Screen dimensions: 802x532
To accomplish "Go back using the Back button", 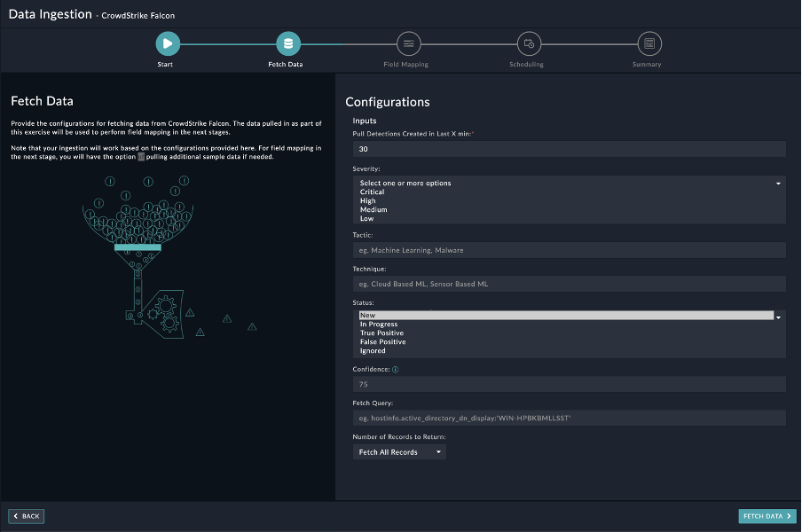I will coord(27,516).
